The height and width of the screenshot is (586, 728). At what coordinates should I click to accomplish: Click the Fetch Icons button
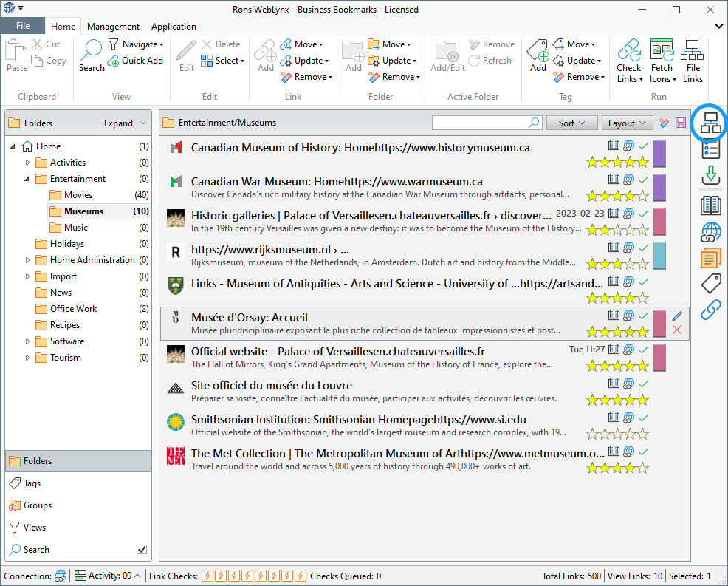coord(662,61)
